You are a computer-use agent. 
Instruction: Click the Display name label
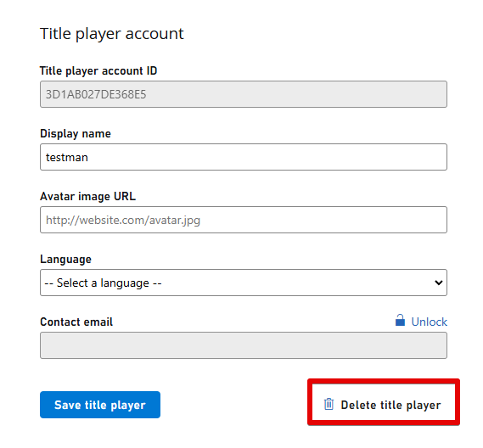click(x=76, y=134)
